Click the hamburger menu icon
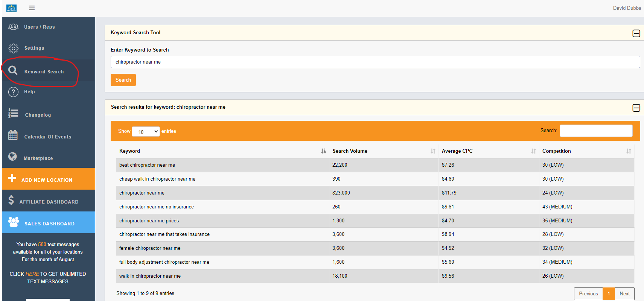The width and height of the screenshot is (644, 301). click(x=32, y=8)
